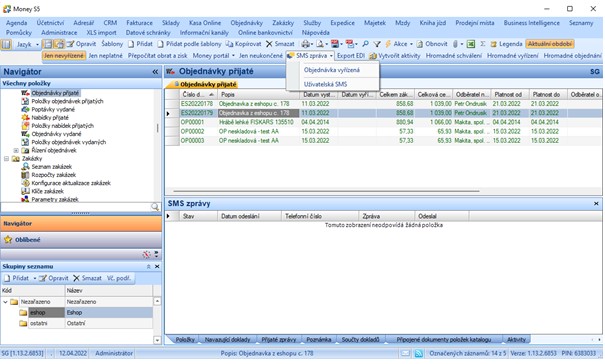
Task: Click the Akce lightning icon
Action: click(x=388, y=44)
